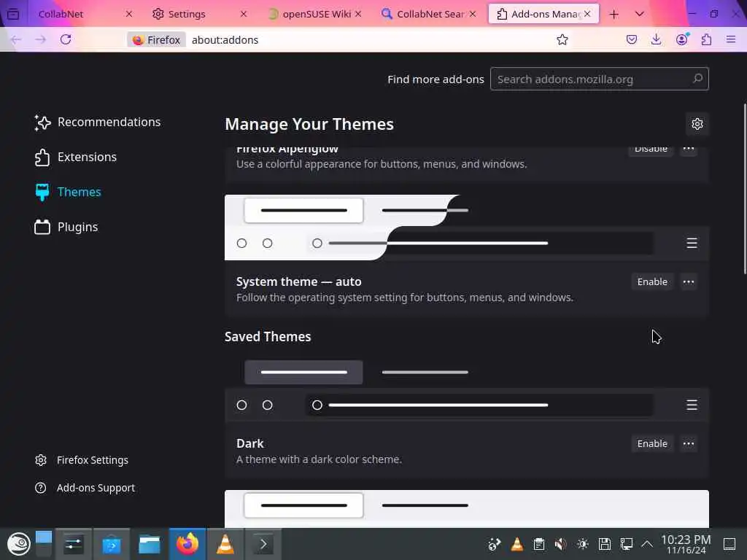Expand the hidden system tray icons
Viewport: 747px width, 560px height.
pyautogui.click(x=647, y=544)
